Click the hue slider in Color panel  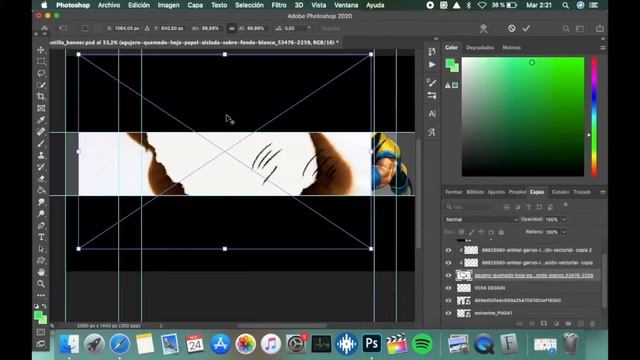(x=594, y=117)
